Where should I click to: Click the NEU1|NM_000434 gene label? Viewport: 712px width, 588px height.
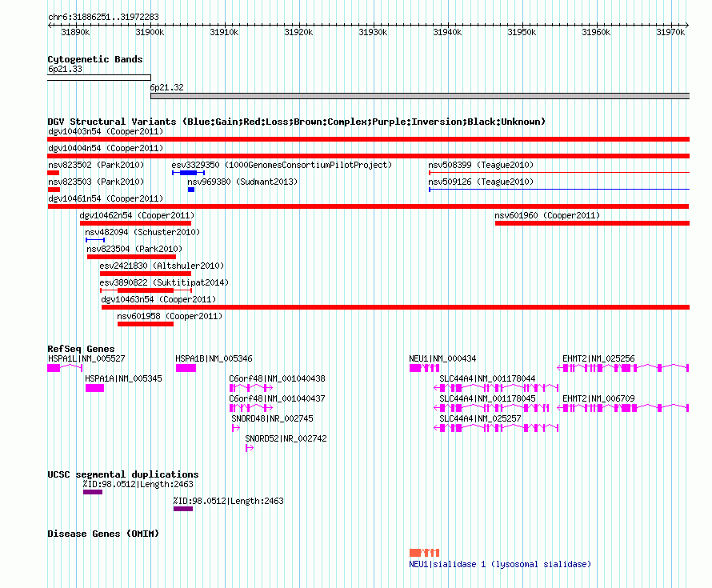click(x=442, y=358)
